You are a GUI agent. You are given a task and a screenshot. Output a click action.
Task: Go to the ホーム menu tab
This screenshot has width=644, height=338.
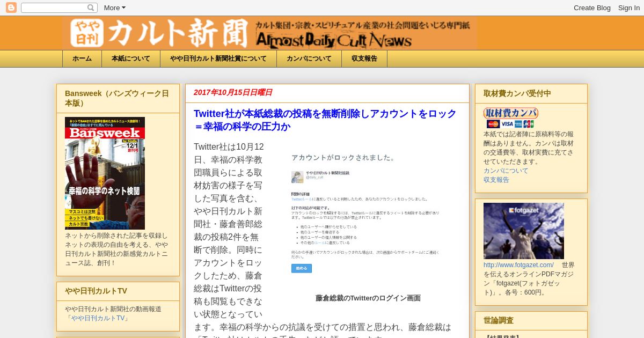(x=82, y=59)
